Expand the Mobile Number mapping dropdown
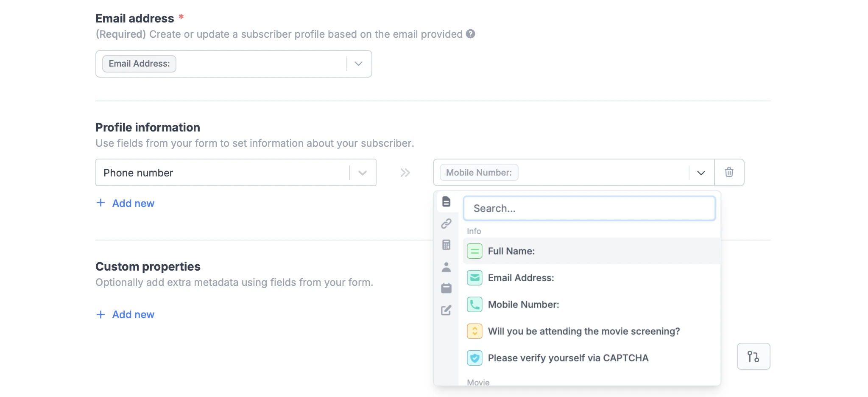868x397 pixels. point(701,172)
